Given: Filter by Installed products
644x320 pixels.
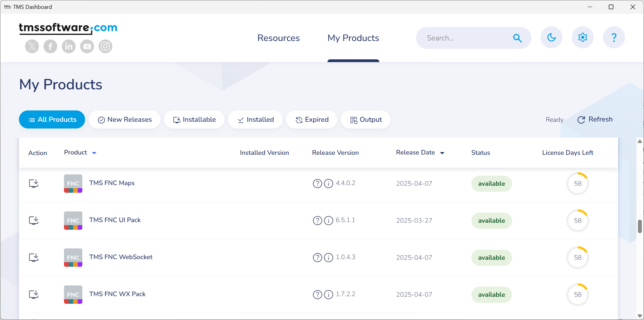Looking at the screenshot, I should tap(255, 120).
